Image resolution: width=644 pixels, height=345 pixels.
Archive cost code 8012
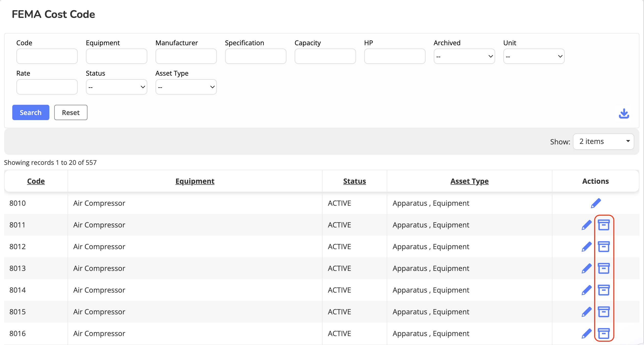coord(604,247)
